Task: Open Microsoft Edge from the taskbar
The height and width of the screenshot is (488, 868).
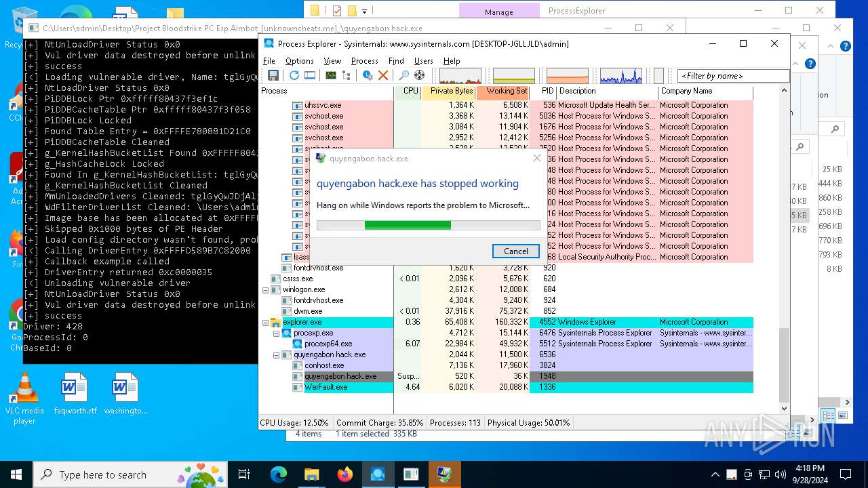Action: (x=279, y=474)
